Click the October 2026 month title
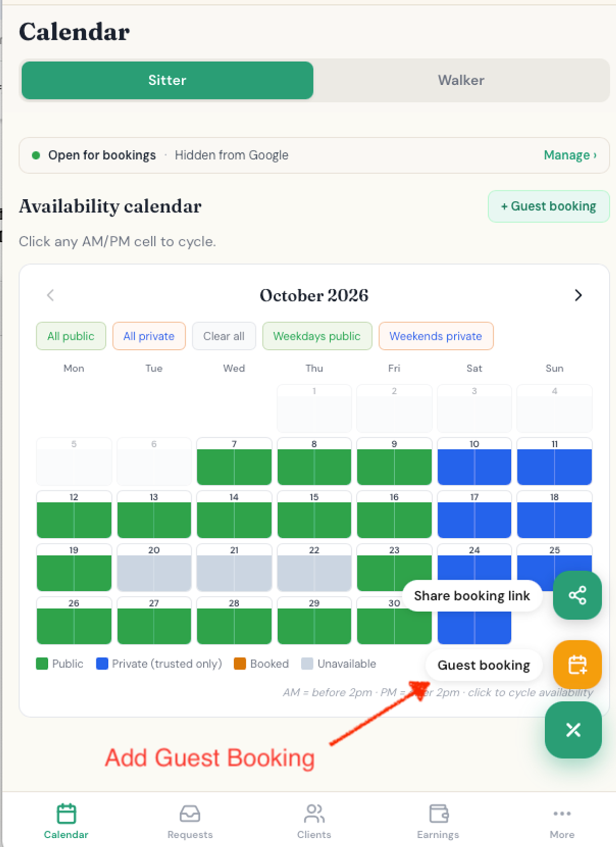This screenshot has height=847, width=616. pyautogui.click(x=314, y=295)
